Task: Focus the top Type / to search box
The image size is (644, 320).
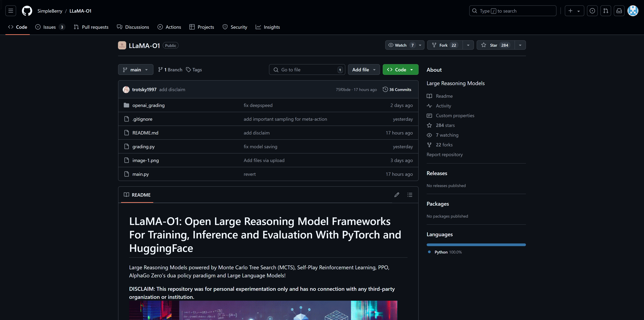Action: coord(513,11)
